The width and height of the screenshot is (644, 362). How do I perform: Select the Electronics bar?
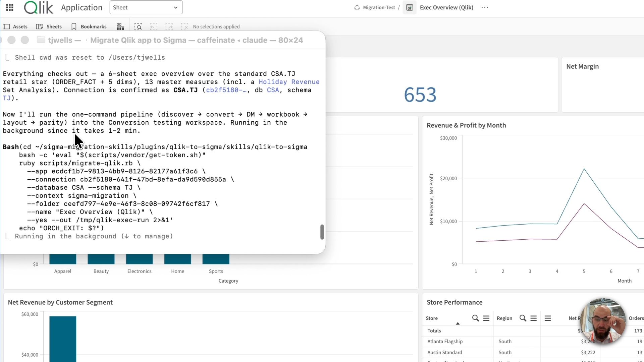click(139, 259)
